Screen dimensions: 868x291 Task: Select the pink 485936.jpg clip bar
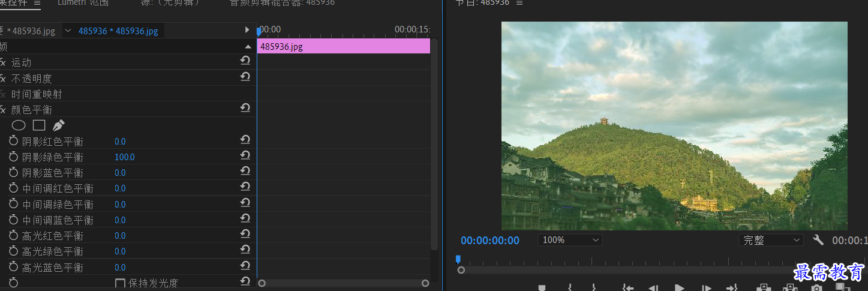click(x=344, y=46)
